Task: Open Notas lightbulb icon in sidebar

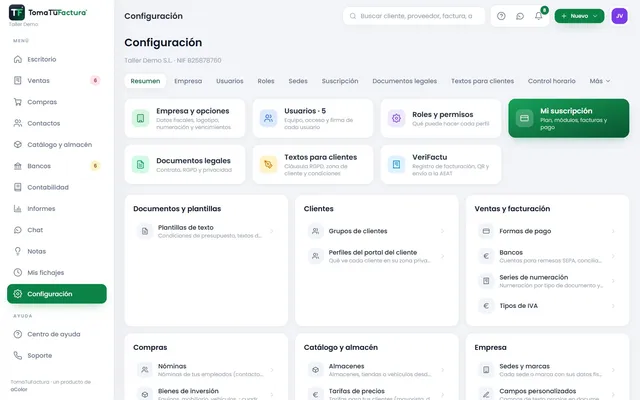Action: coord(18,251)
